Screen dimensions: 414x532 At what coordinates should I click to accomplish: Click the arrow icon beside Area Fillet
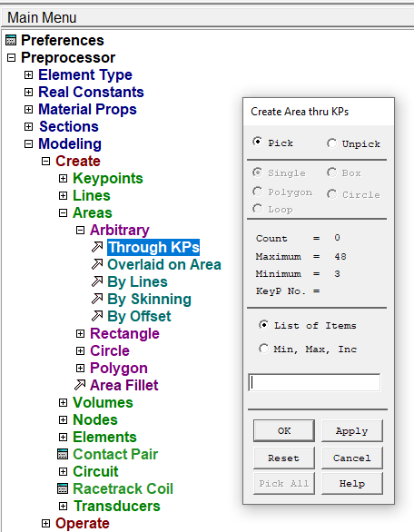click(x=80, y=385)
